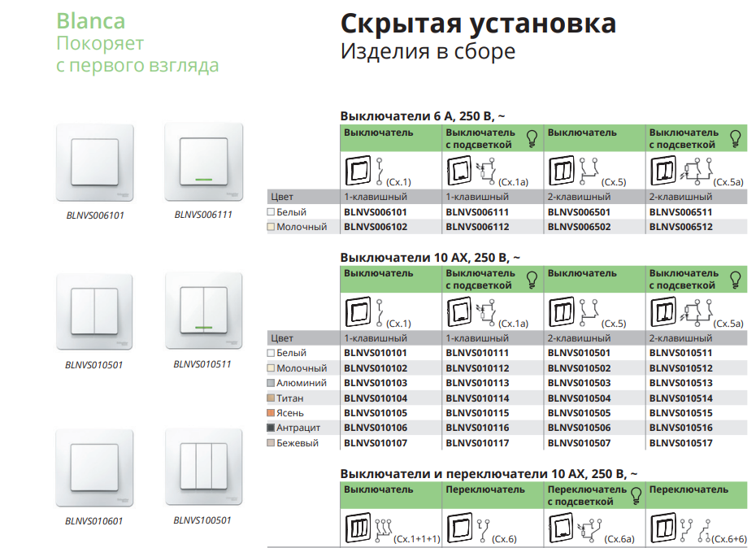The image size is (756, 548).
Task: Click the Белый color swatch in the 6 A table
Action: (271, 211)
